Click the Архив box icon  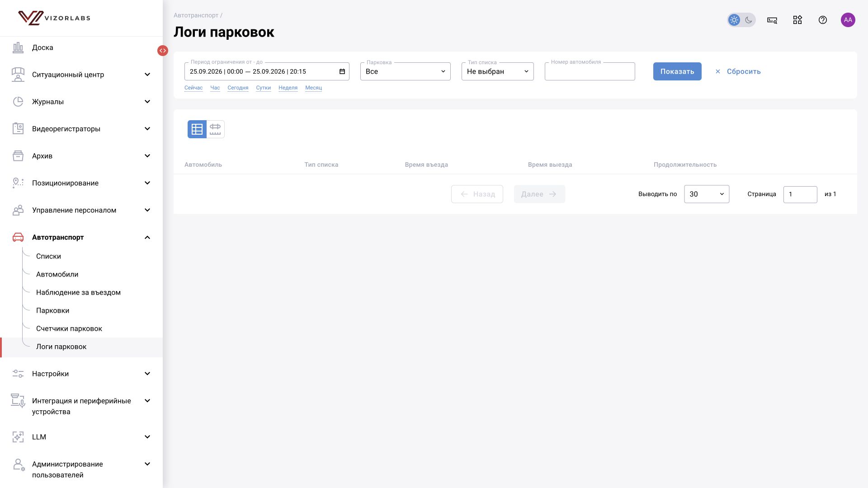[18, 156]
